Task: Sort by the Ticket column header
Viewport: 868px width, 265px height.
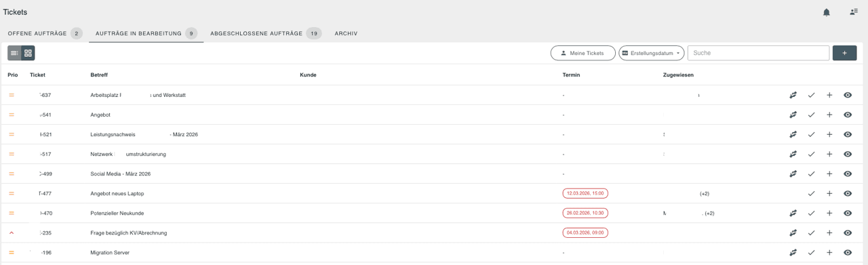Action: pos(37,75)
